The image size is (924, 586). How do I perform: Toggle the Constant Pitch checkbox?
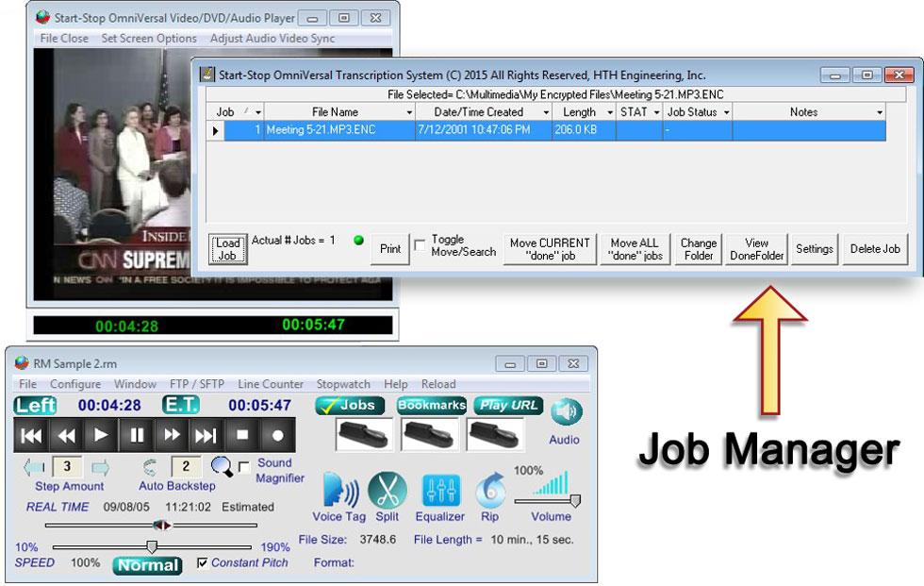pos(202,563)
